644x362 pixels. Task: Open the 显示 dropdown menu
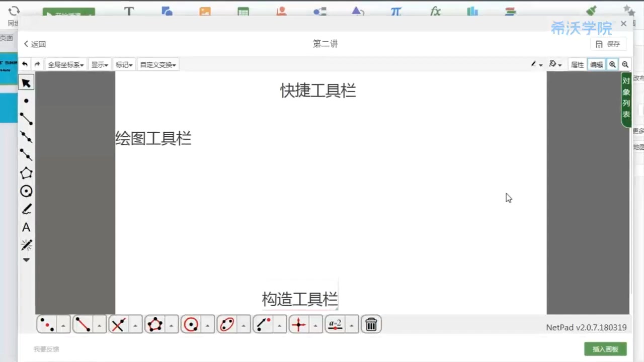[x=99, y=64]
